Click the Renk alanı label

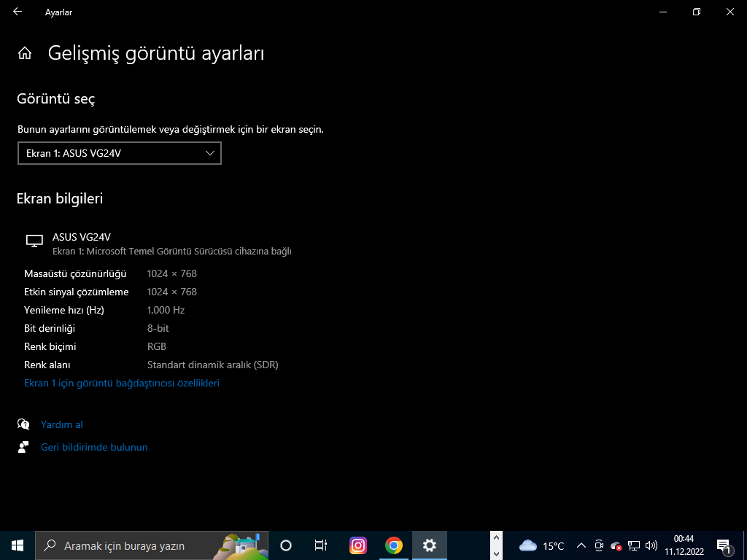coord(47,365)
